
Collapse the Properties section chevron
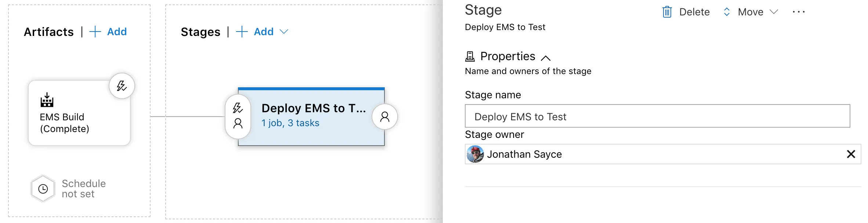coord(546,58)
